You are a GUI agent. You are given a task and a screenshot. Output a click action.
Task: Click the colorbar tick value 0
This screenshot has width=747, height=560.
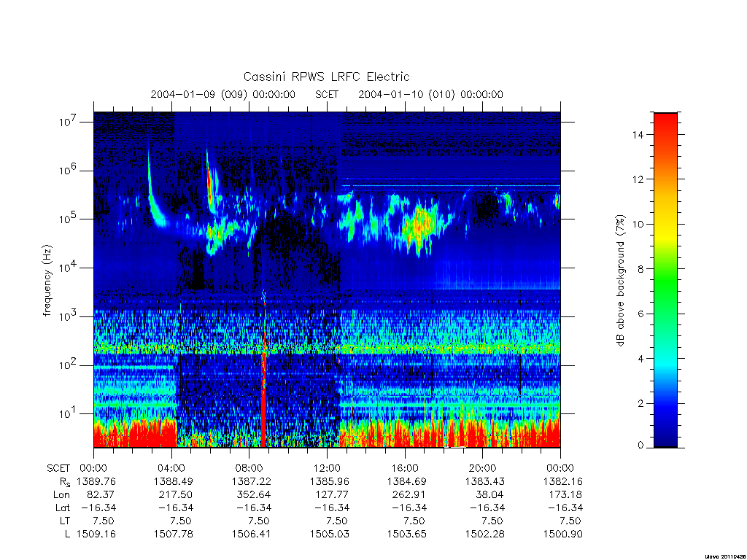pyautogui.click(x=640, y=446)
